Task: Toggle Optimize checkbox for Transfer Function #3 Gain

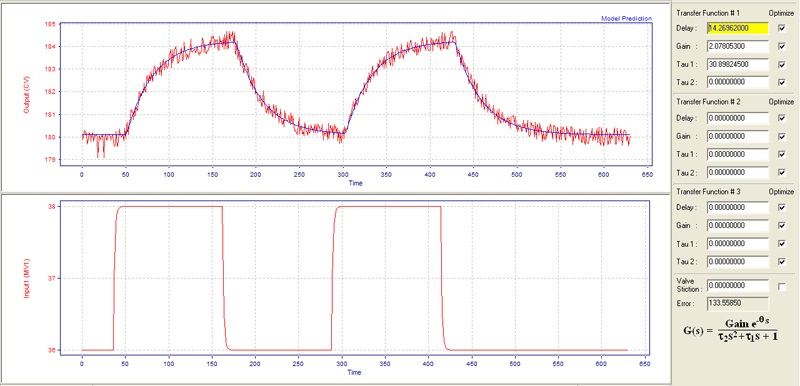Action: tap(782, 225)
